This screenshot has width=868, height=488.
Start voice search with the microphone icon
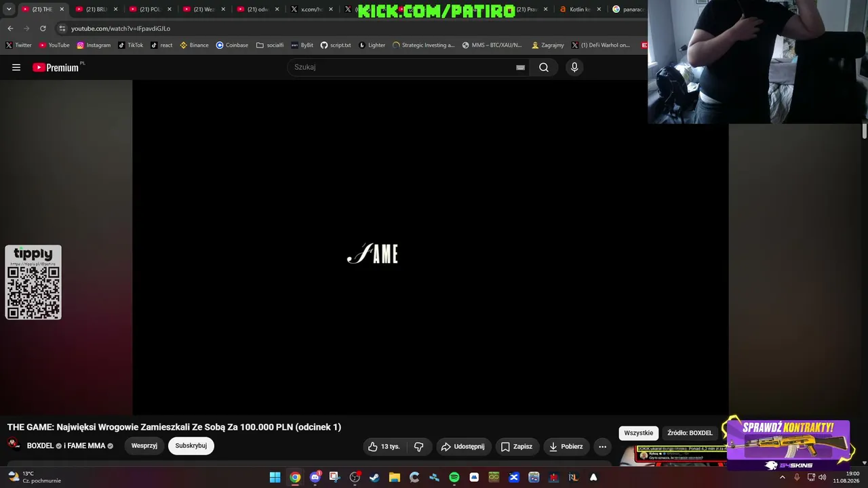pyautogui.click(x=574, y=67)
